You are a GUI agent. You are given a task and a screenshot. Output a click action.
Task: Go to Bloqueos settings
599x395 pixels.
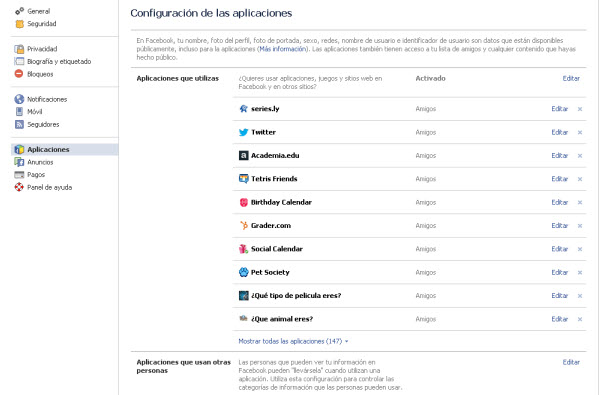coord(40,74)
